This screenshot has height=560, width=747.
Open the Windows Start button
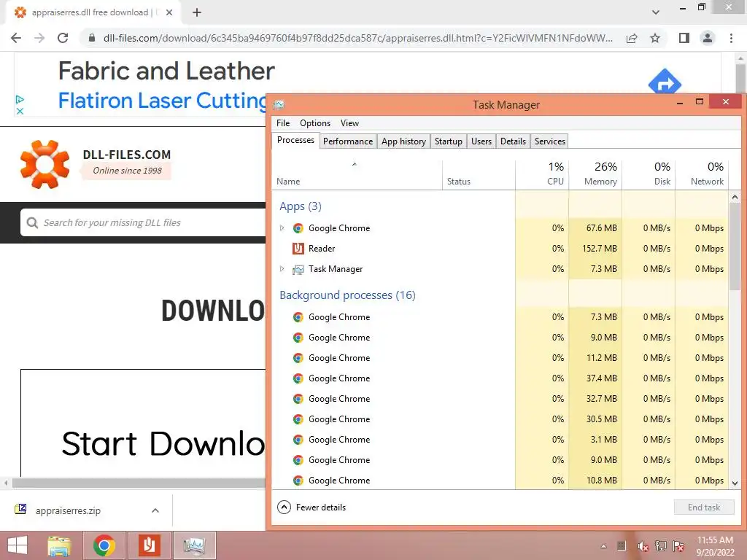point(18,545)
